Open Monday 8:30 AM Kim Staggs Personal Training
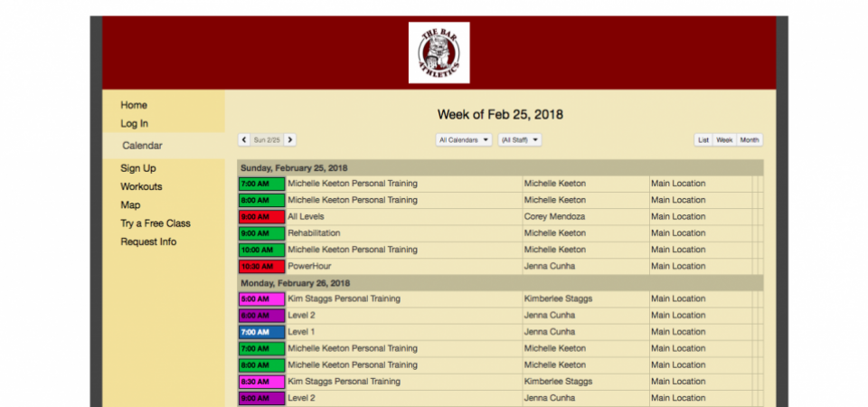 point(344,382)
